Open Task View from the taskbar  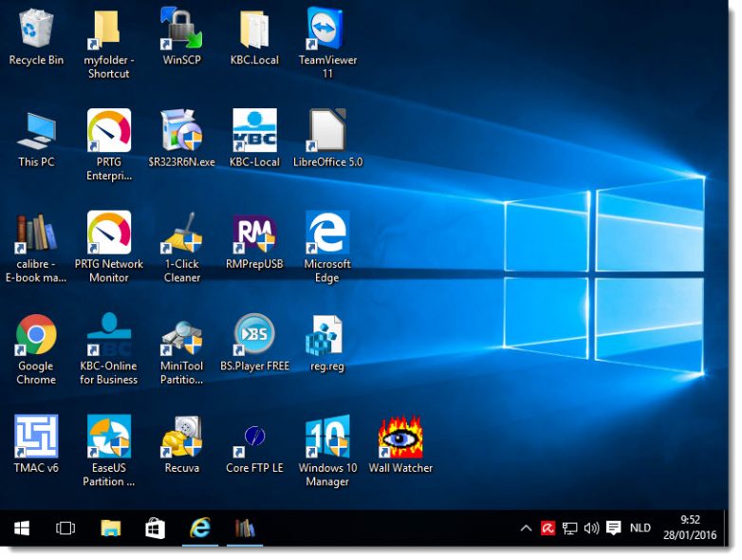point(65,528)
